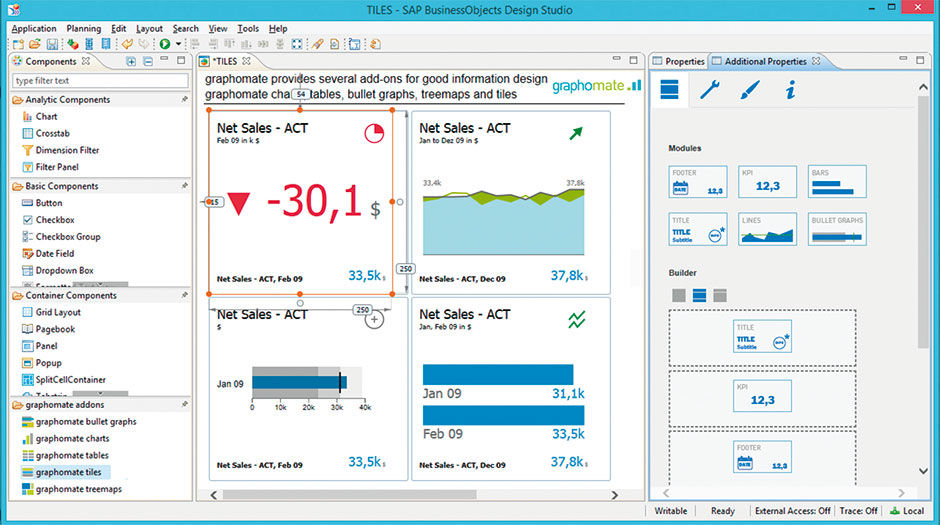Click the red pie icon on the selected tile

[374, 133]
